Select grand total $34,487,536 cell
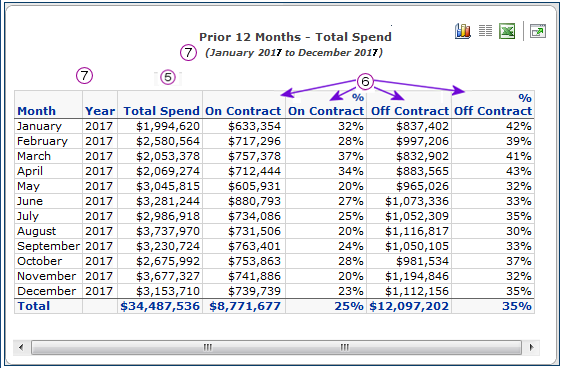 (160, 306)
